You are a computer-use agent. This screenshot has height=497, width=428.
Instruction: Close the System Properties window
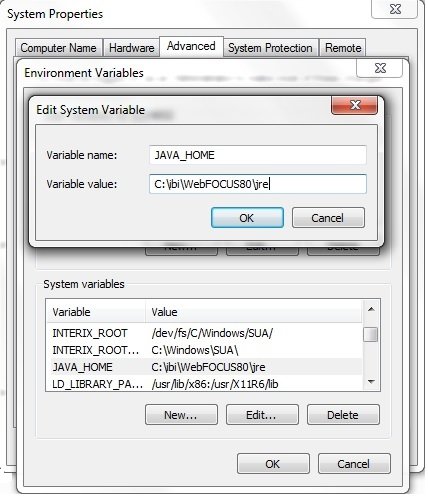tap(395, 9)
